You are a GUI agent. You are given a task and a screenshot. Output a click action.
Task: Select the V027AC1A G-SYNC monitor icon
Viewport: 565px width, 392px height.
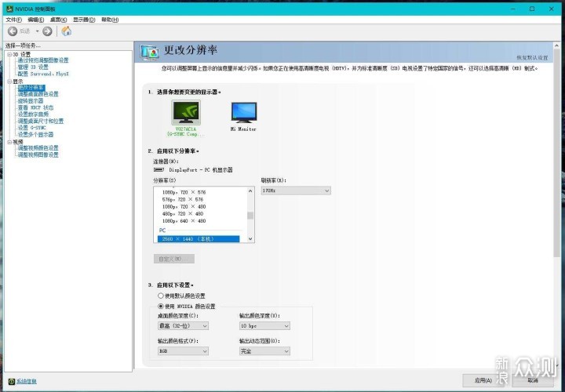(186, 112)
